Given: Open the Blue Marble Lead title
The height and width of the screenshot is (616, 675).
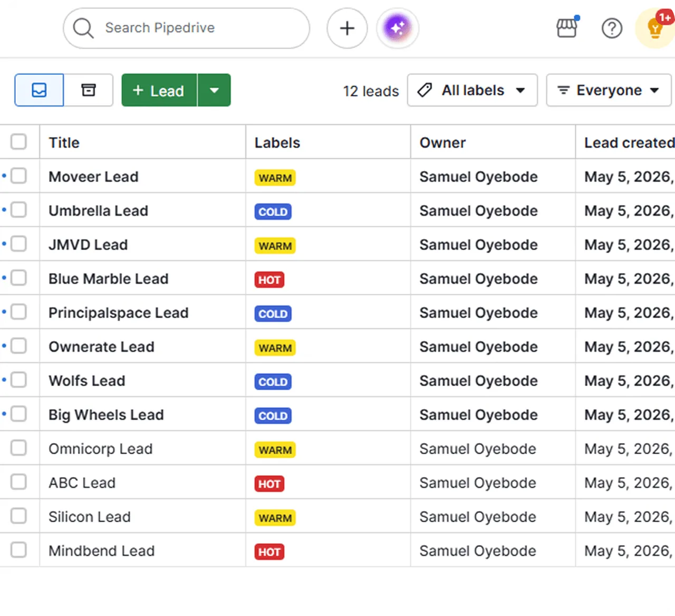Looking at the screenshot, I should point(109,278).
